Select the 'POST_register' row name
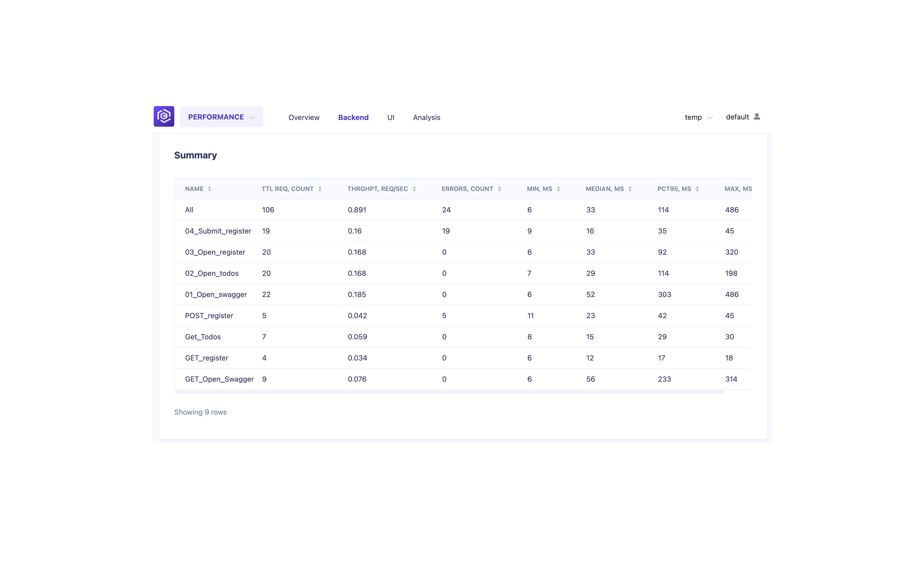Image resolution: width=924 pixels, height=578 pixels. 209,316
